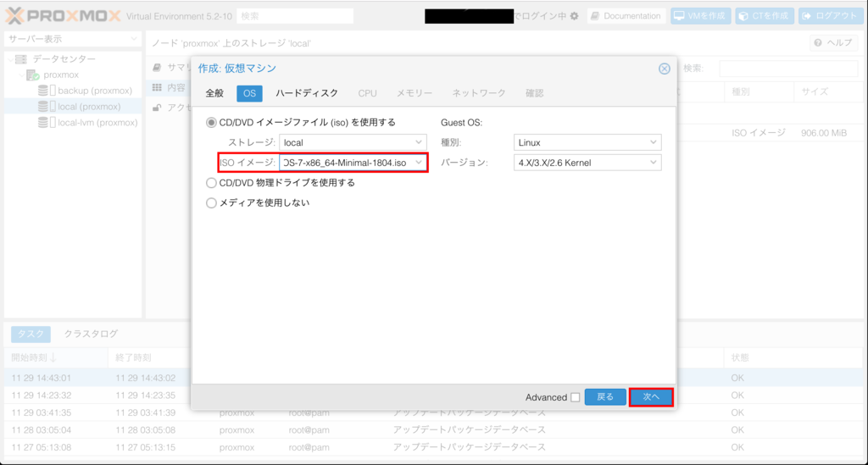The width and height of the screenshot is (868, 465).
Task: Sort by サイズ column header
Action: [827, 91]
